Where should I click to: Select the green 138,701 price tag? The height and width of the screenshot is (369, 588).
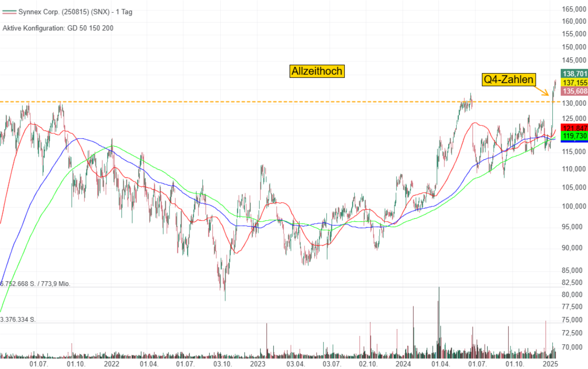click(x=574, y=74)
